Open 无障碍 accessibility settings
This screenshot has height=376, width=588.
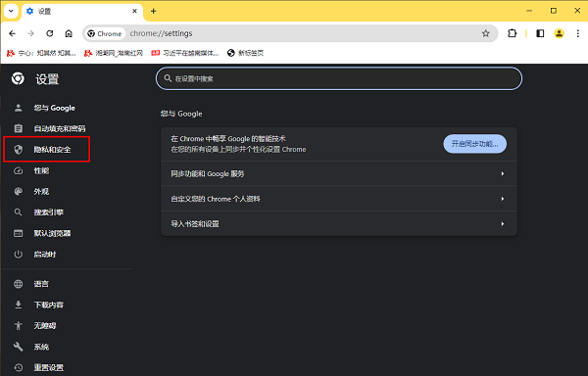click(45, 325)
